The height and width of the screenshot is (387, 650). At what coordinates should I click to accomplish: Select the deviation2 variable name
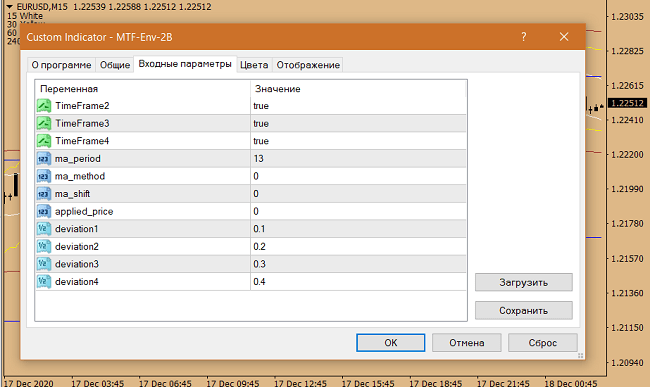77,247
